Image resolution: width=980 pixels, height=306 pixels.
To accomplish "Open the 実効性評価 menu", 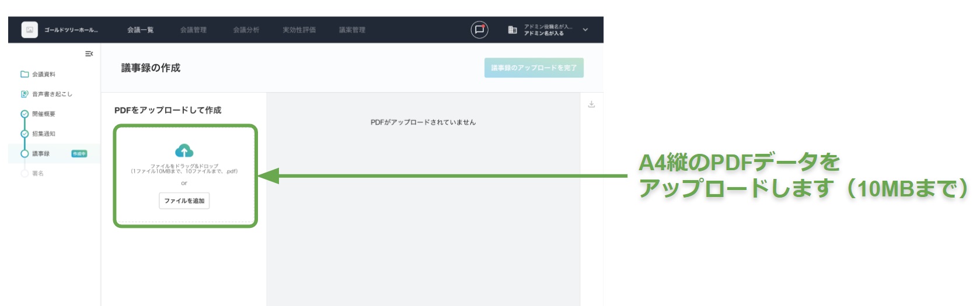I will pyautogui.click(x=299, y=30).
